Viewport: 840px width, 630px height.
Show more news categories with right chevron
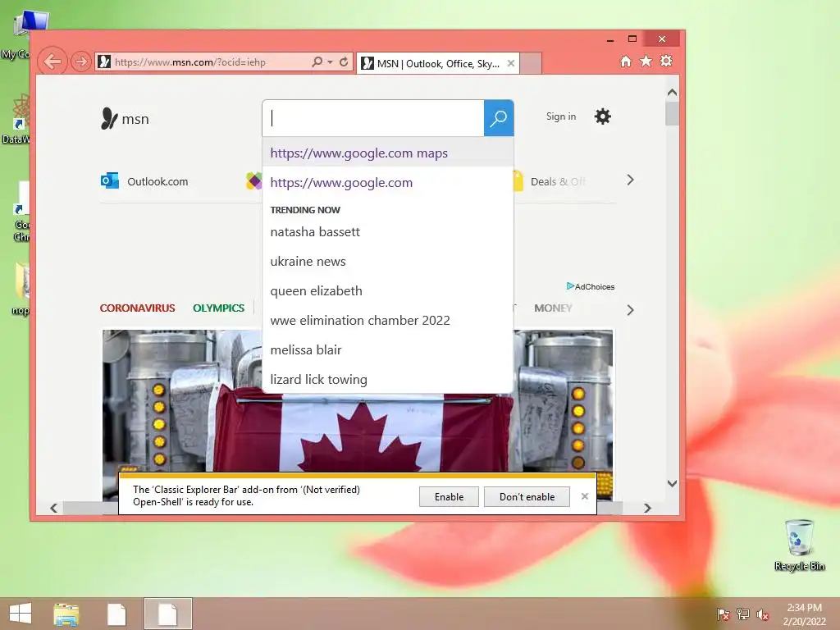(631, 310)
